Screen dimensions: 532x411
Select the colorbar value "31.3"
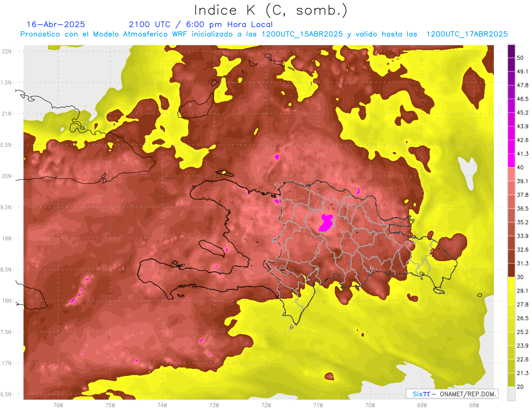(523, 263)
